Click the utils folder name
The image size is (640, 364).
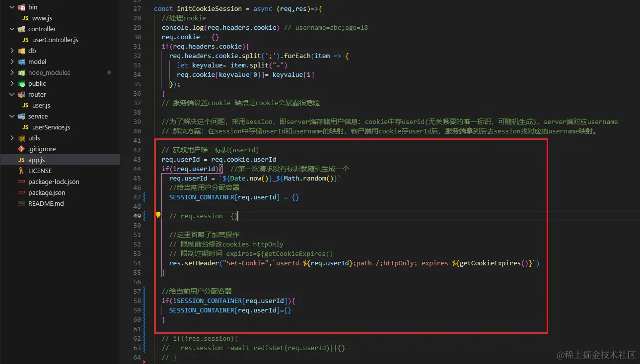click(34, 138)
